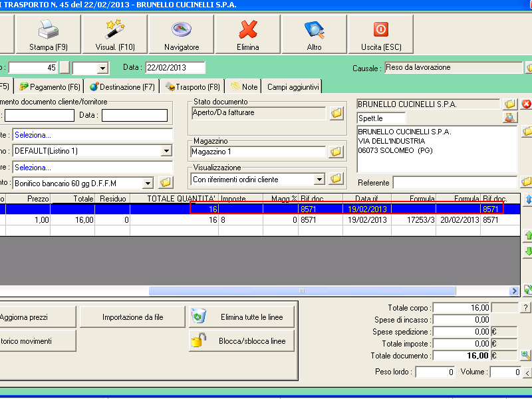The height and width of the screenshot is (399, 532).
Task: Open folder icon beside Stato documento
Action: pyautogui.click(x=336, y=113)
